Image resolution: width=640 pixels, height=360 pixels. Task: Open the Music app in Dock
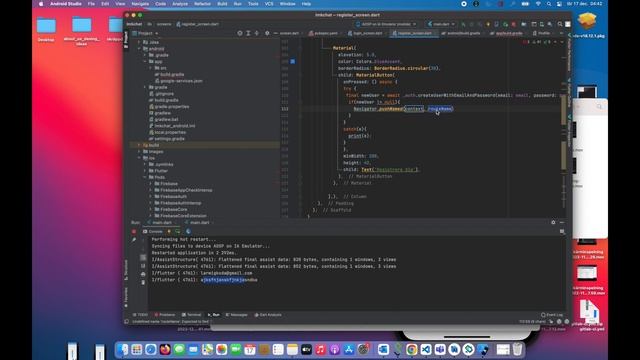[x=320, y=349]
